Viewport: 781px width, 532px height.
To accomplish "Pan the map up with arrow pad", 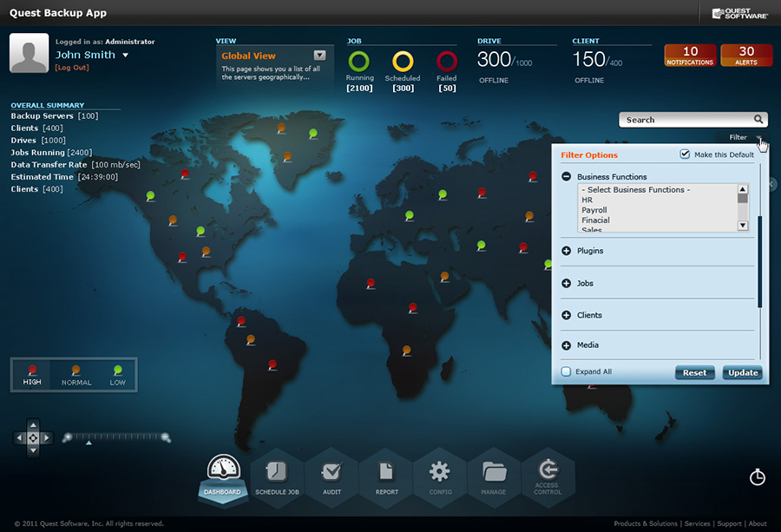I will (33, 425).
